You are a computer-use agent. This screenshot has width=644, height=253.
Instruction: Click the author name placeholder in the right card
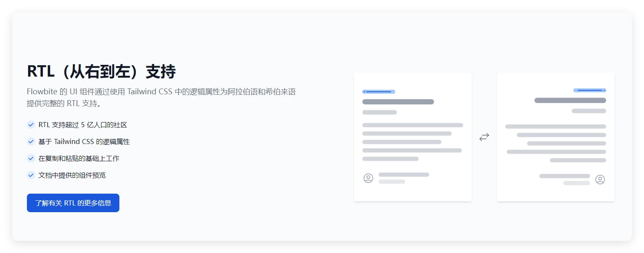(x=565, y=176)
